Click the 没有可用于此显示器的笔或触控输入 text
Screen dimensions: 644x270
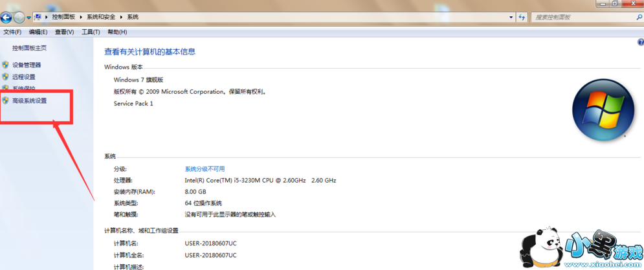[x=230, y=214]
